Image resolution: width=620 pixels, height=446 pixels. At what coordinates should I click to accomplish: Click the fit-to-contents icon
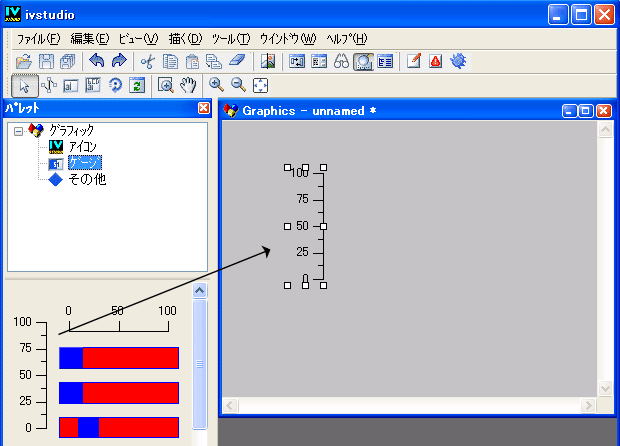point(260,86)
